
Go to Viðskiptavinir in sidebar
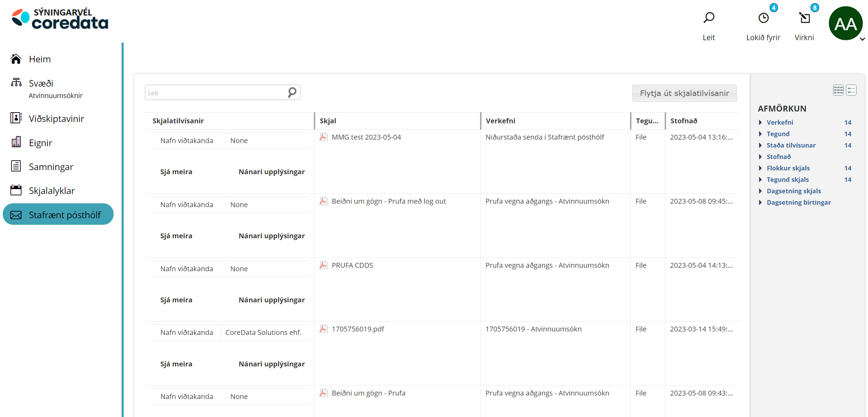[x=56, y=119]
